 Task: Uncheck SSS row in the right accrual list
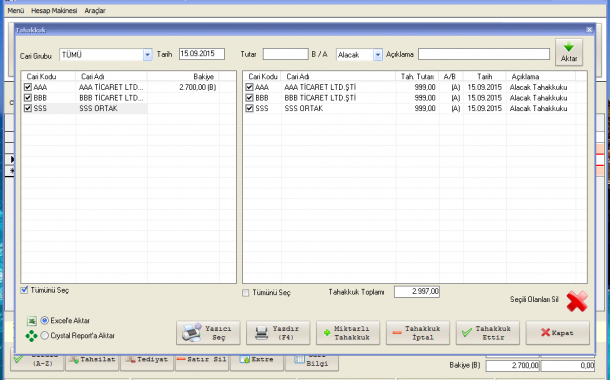[x=249, y=108]
